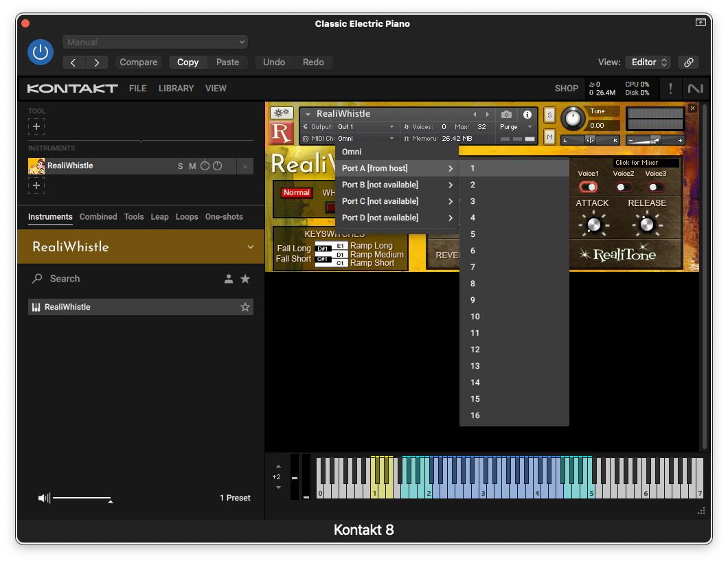
Task: Click the snapshot camera icon
Action: point(507,114)
